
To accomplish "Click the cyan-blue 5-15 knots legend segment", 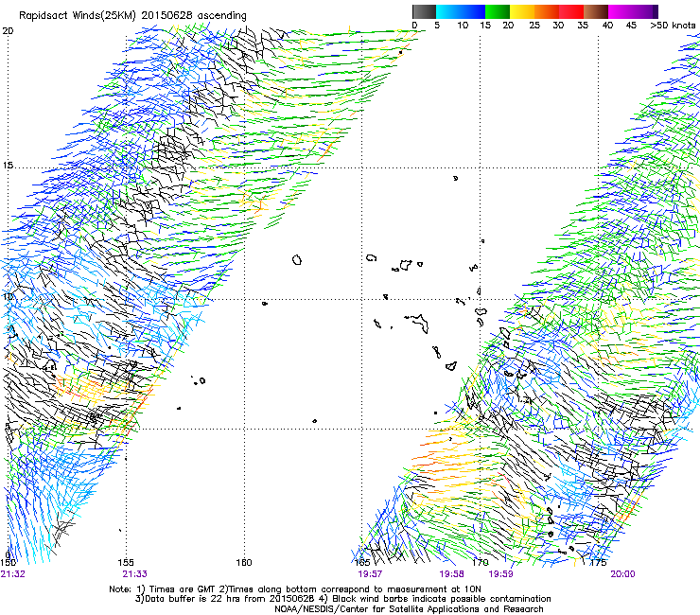I will (x=461, y=11).
